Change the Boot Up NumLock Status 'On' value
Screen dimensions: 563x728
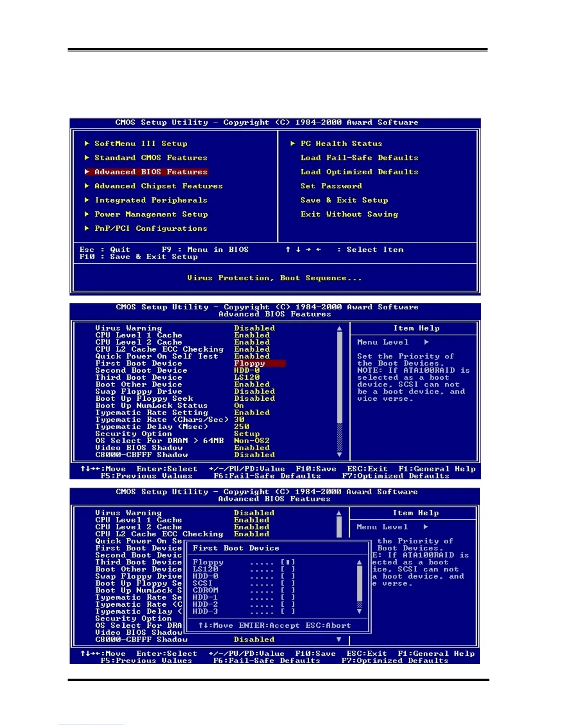(x=239, y=406)
